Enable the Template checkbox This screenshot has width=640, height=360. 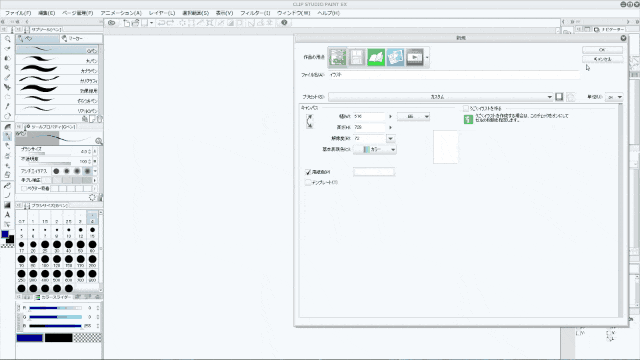click(308, 182)
